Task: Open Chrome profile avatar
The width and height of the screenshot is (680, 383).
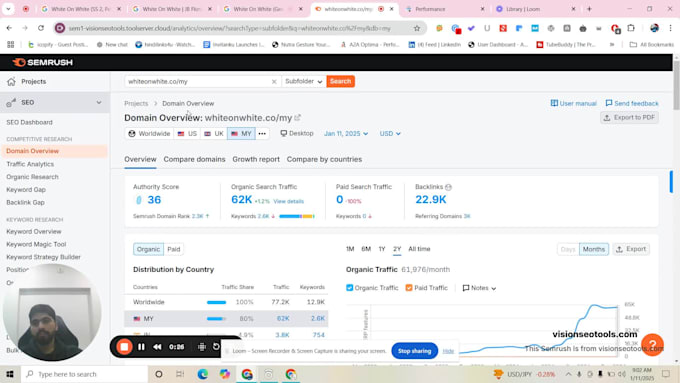Action: point(654,28)
